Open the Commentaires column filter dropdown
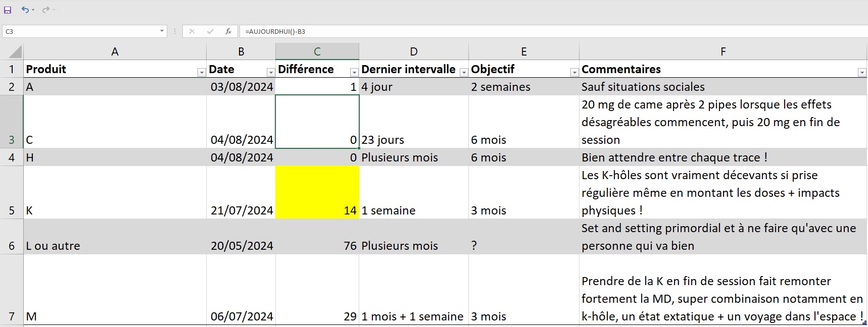This screenshot has height=327, width=868. click(x=862, y=73)
